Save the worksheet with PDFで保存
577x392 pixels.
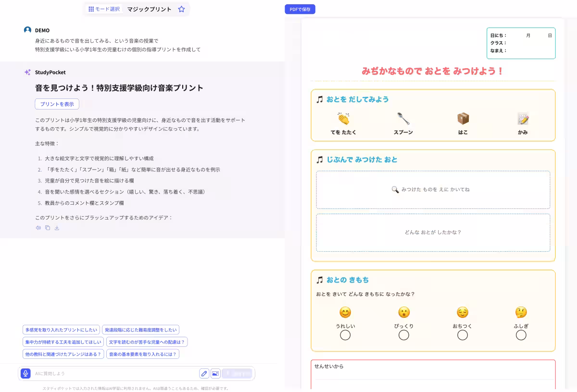coord(300,9)
